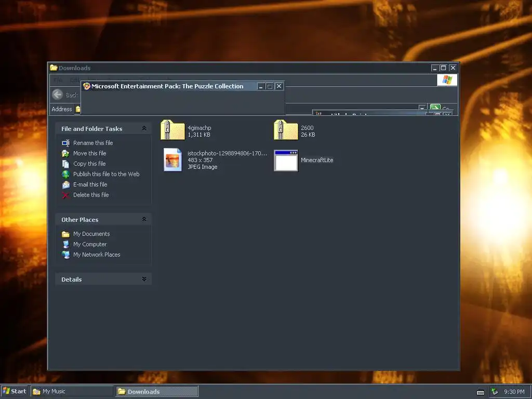This screenshot has width=532, height=399.
Task: Click Publish this file to the Web
Action: 106,174
